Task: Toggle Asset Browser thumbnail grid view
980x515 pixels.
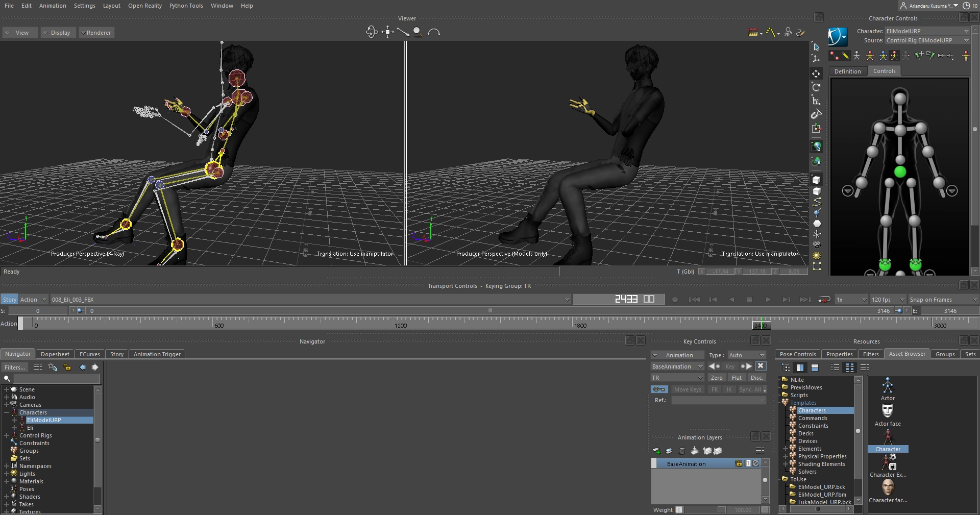Action: 850,367
